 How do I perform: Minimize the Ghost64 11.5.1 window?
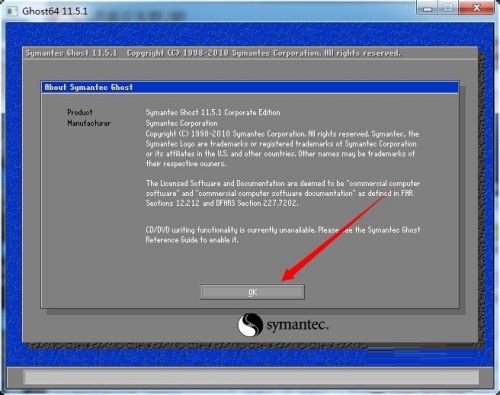427,8
